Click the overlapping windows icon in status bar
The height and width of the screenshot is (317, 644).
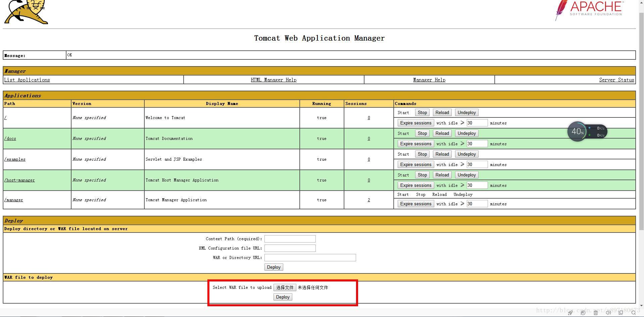621,313
